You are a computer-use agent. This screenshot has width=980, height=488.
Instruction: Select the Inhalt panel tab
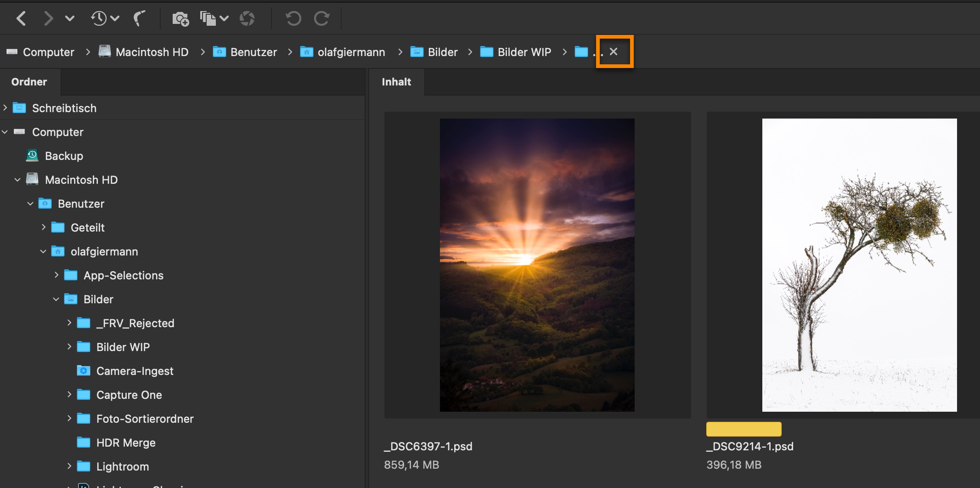click(x=396, y=82)
